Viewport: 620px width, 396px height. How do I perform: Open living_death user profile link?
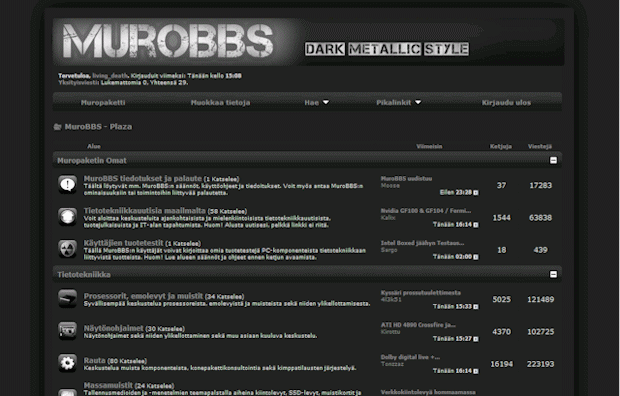point(110,76)
